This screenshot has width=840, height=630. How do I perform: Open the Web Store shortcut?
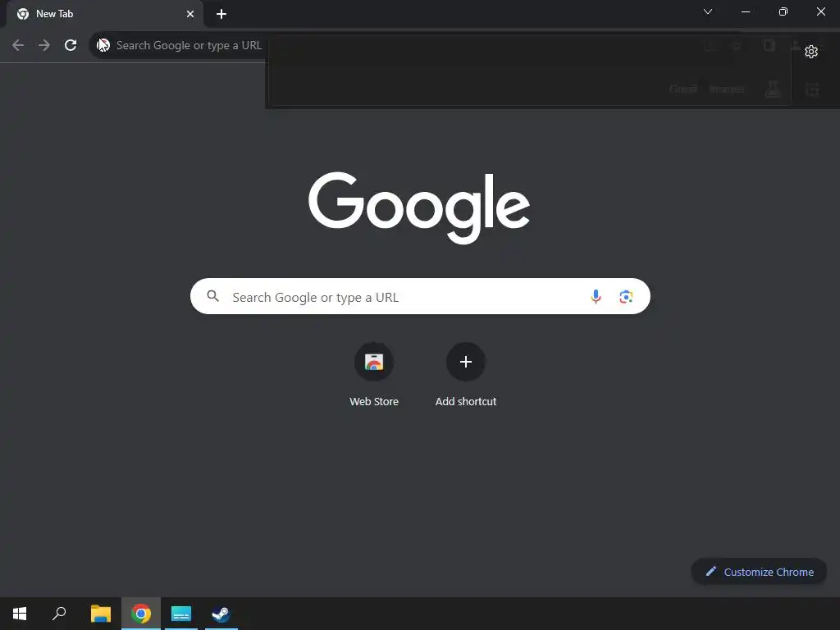click(374, 375)
